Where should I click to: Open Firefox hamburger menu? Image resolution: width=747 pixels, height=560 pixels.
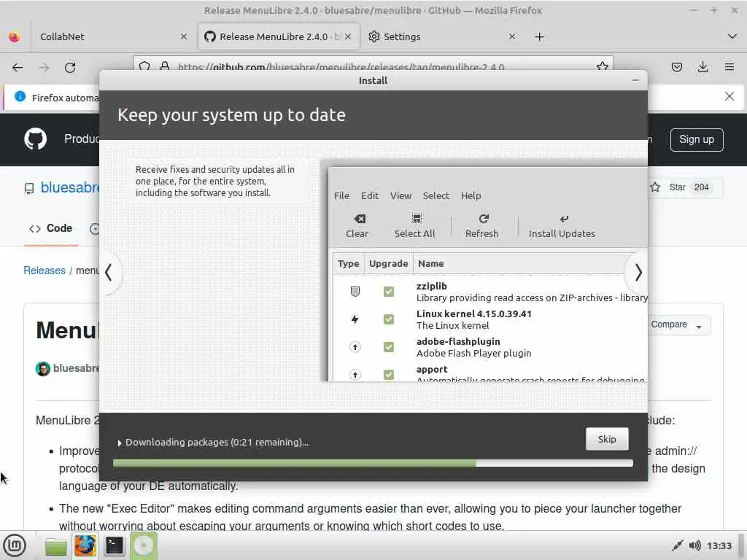click(729, 68)
